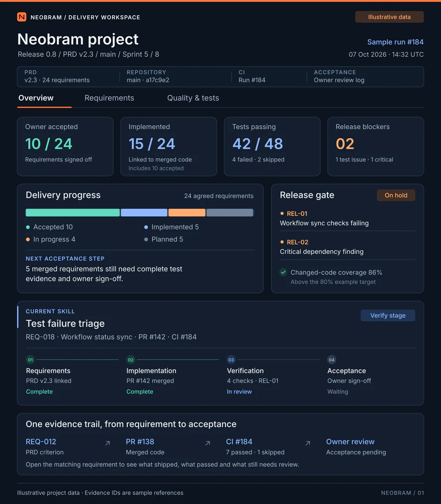Click the Release 0.8 / PRD v2.3 breadcrumb line

(x=88, y=54)
